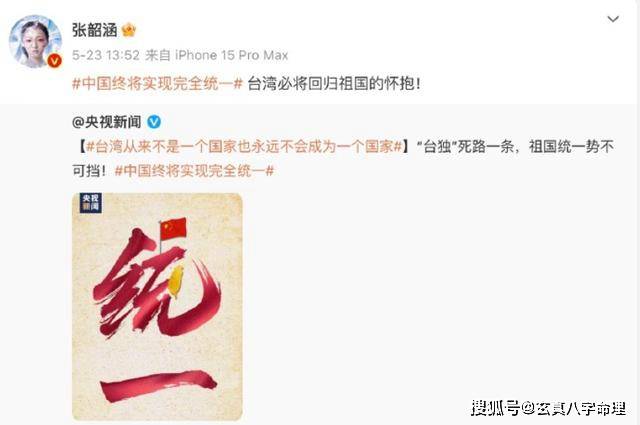Viewport: 640px width, 425px height.
Task: Click the red flag on the poster
Action: pyautogui.click(x=173, y=229)
